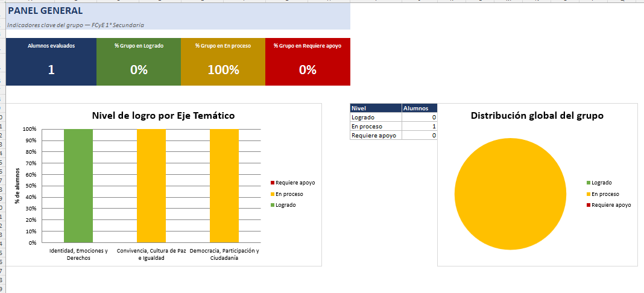Image resolution: width=644 pixels, height=293 pixels.
Task: Select the 'Identidad, Emociones y Derechos' category label
Action: tap(78, 254)
